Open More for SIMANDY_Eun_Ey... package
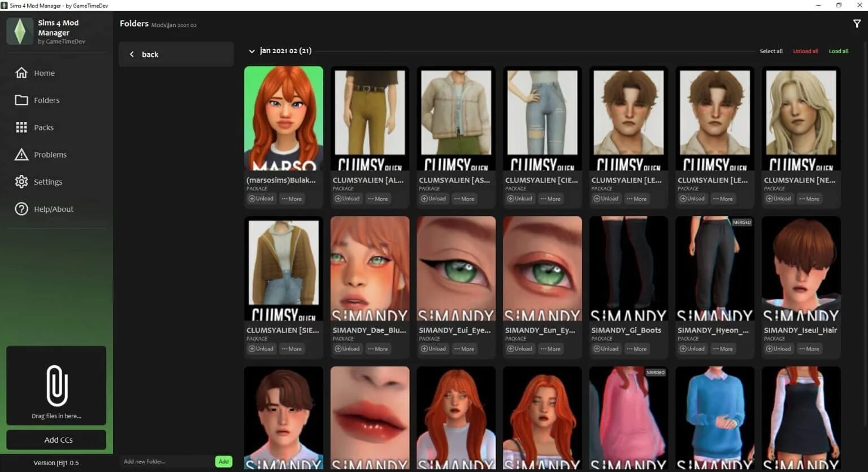The image size is (868, 472). (550, 349)
